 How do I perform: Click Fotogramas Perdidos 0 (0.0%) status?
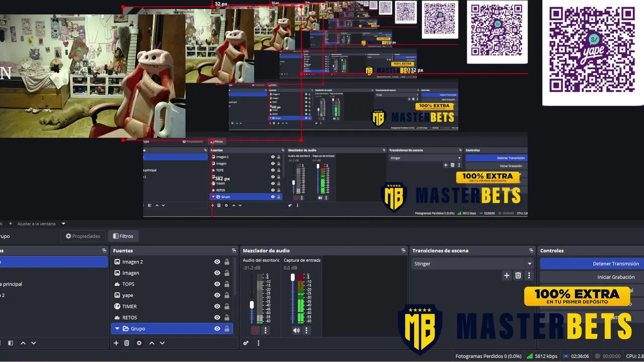pos(489,356)
